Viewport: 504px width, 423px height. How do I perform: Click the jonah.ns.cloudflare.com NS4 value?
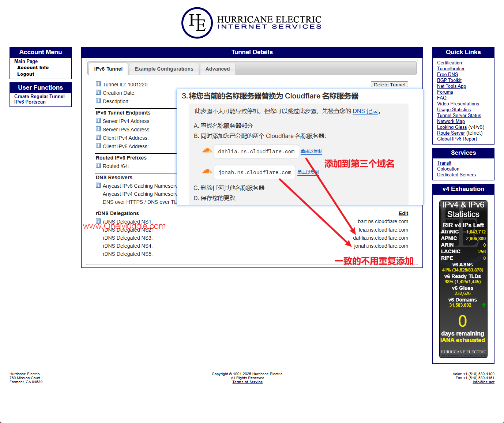click(x=381, y=246)
